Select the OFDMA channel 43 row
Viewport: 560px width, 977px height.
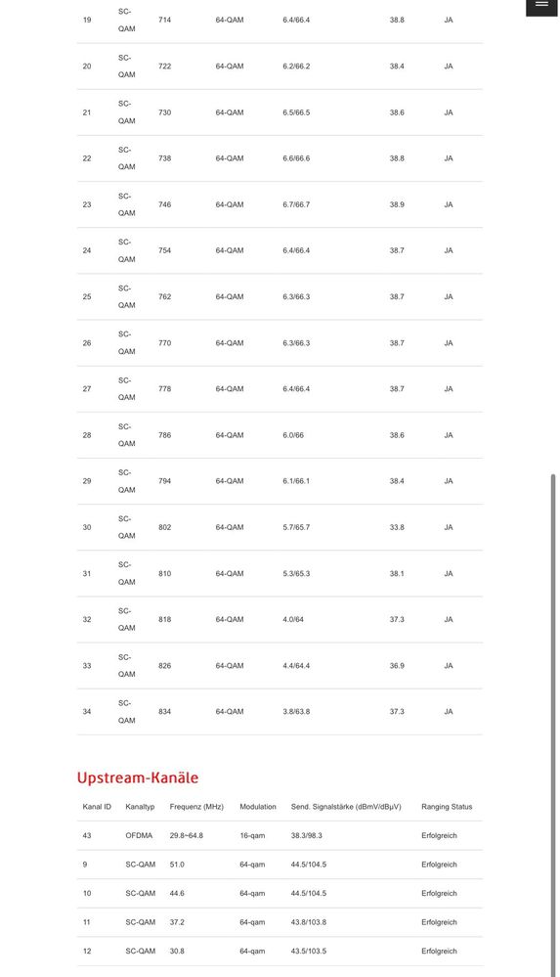[x=280, y=835]
